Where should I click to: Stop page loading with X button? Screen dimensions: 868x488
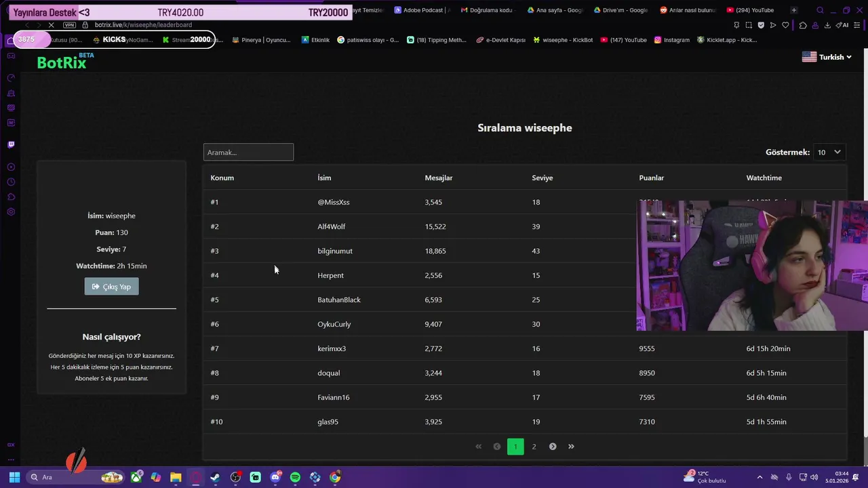(x=52, y=25)
